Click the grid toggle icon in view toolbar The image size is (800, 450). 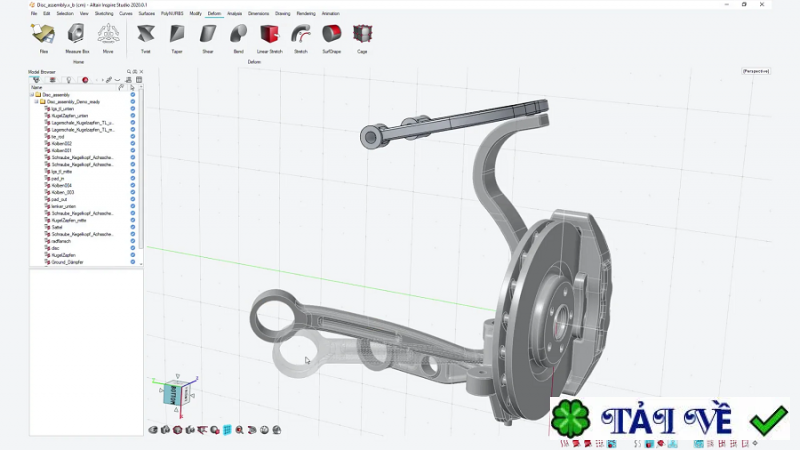227,430
